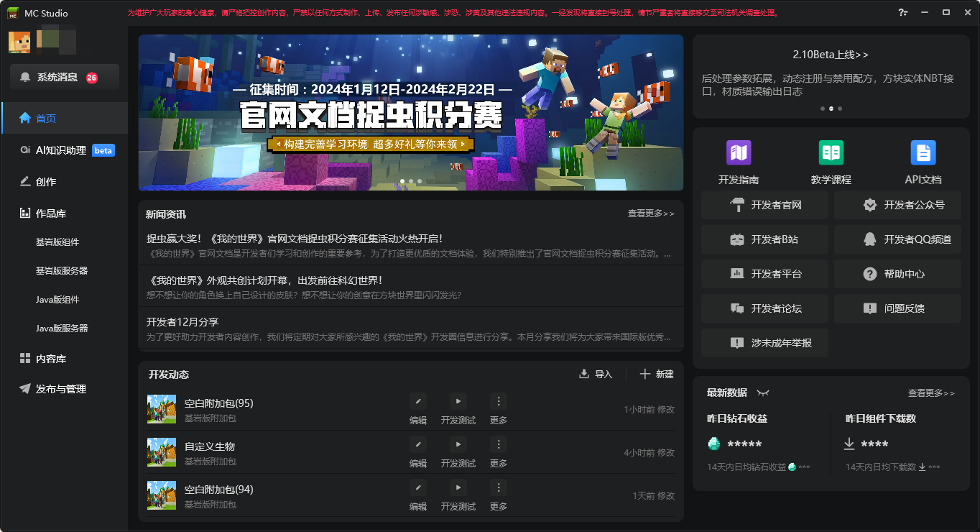Toggle eye icon beside 最新数据
The image size is (980, 532).
(x=763, y=393)
